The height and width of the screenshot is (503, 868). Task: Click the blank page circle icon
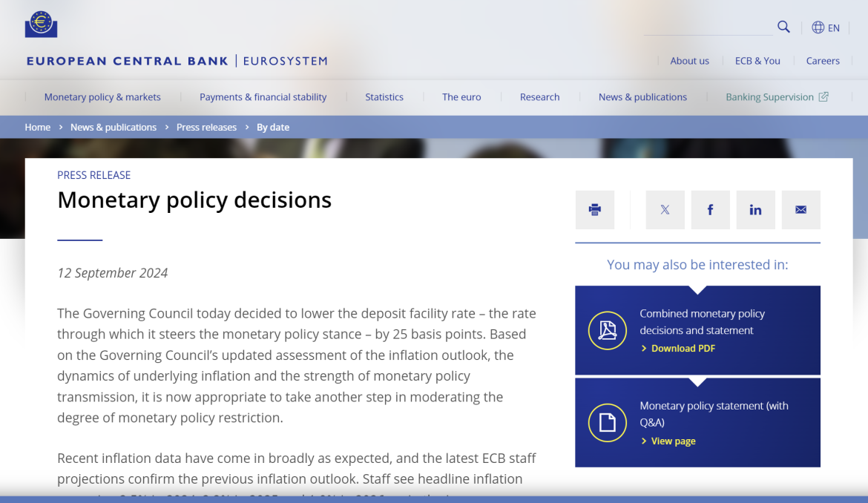click(x=607, y=423)
